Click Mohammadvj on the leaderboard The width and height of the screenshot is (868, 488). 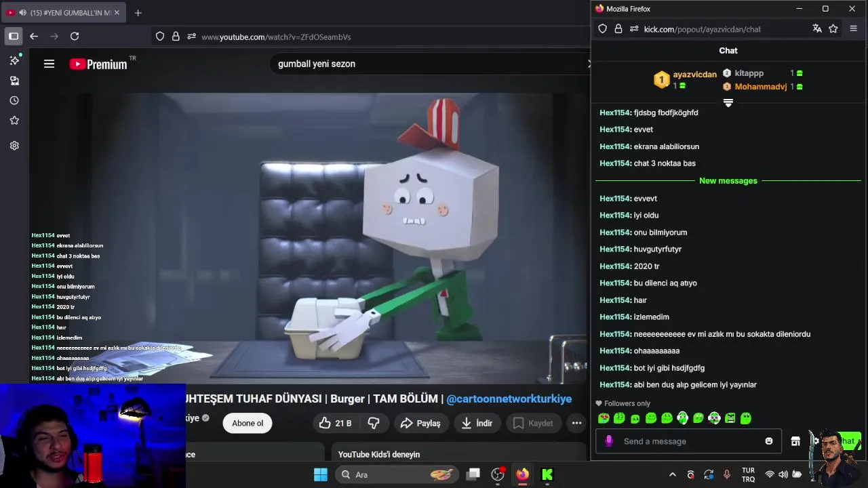tap(760, 87)
